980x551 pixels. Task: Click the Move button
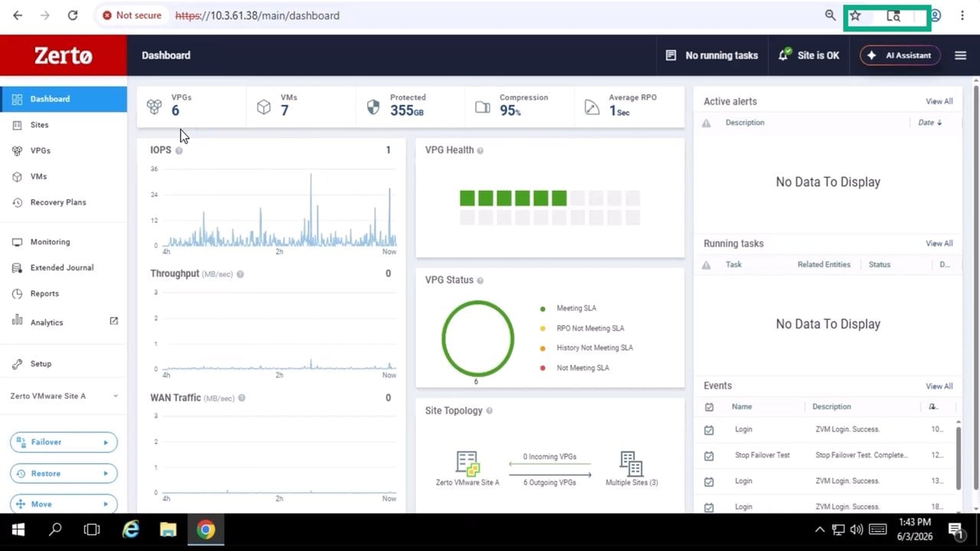tap(64, 504)
